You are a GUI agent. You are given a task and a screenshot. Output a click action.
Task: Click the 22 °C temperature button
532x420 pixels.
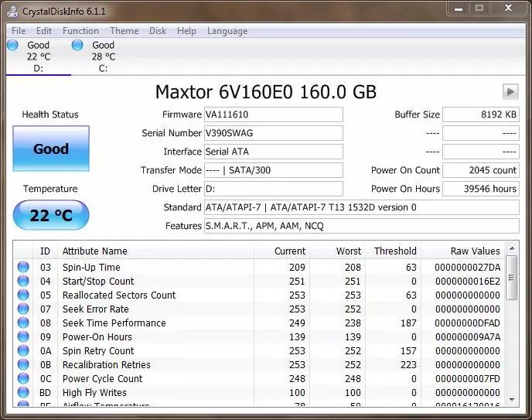[51, 216]
